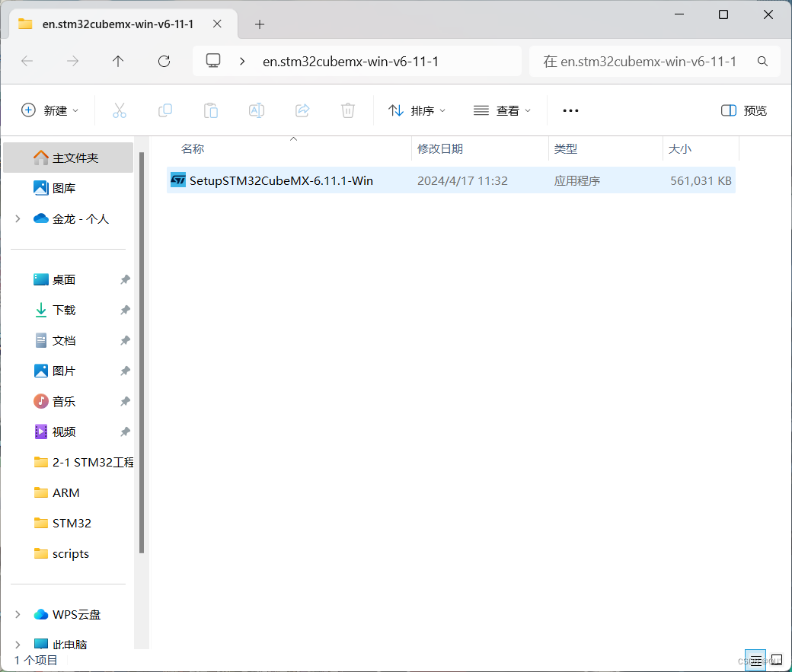This screenshot has height=672, width=792.
Task: Switch to large icons view layout
Action: click(x=777, y=661)
